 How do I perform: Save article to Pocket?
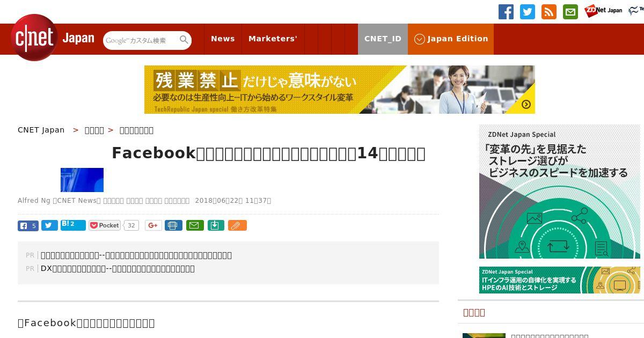click(105, 225)
